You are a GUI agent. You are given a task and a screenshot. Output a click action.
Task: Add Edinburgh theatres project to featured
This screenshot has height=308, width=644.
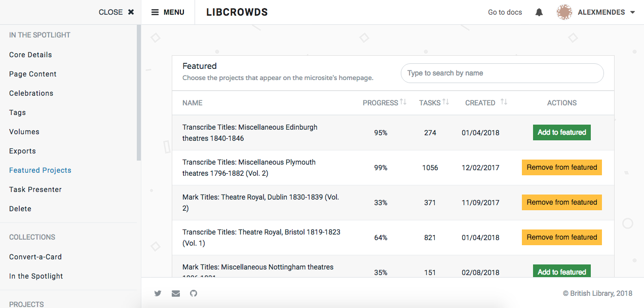[x=561, y=132]
